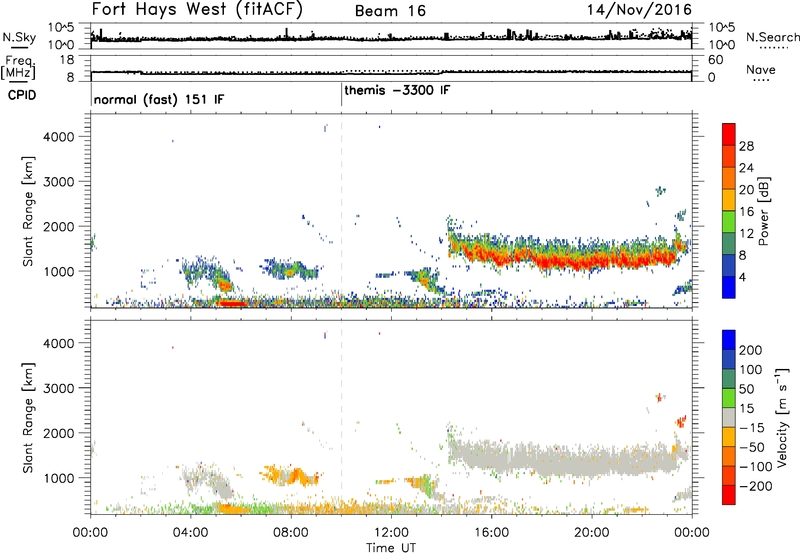Click the date '14/Nov/2016'
The width and height of the screenshot is (800, 554).
[639, 10]
